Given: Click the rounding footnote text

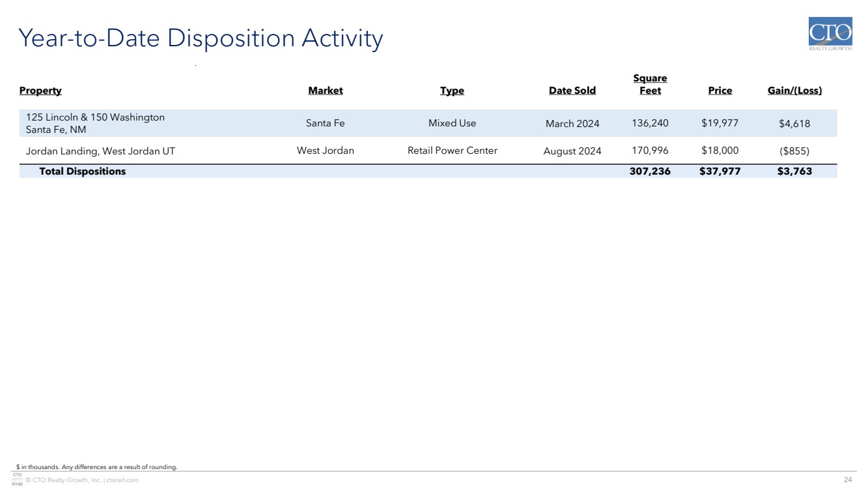Looking at the screenshot, I should click(98, 466).
